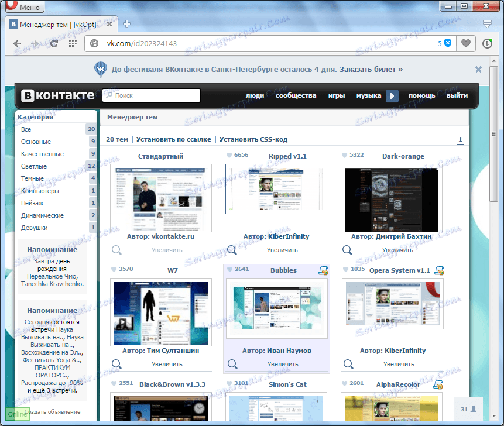Screen dimensions: 504x426
Task: Open the люди menu item
Action: [x=255, y=95]
